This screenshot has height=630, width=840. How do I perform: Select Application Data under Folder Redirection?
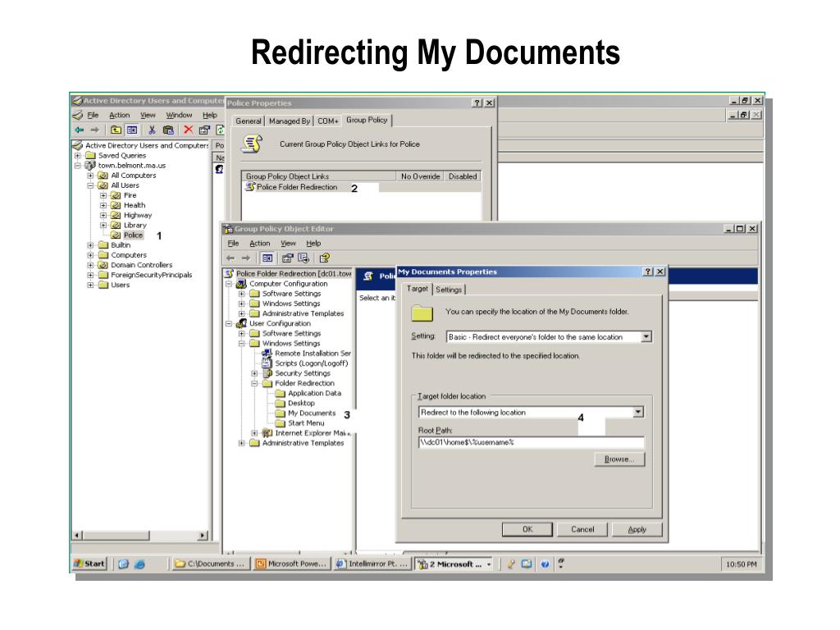tap(314, 393)
